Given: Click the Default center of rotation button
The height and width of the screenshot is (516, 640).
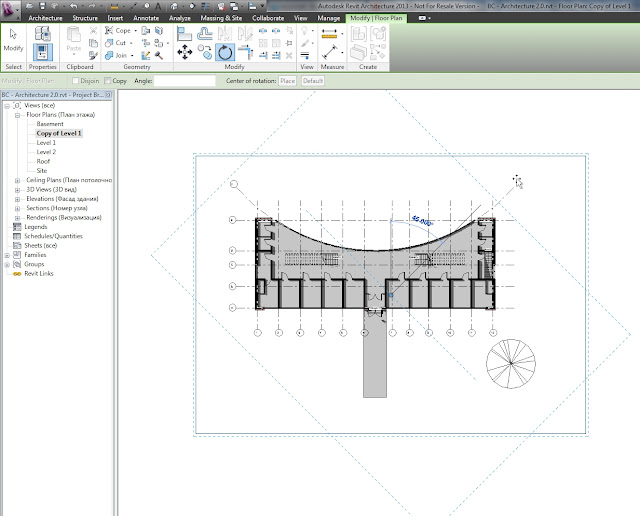Looking at the screenshot, I should [313, 80].
